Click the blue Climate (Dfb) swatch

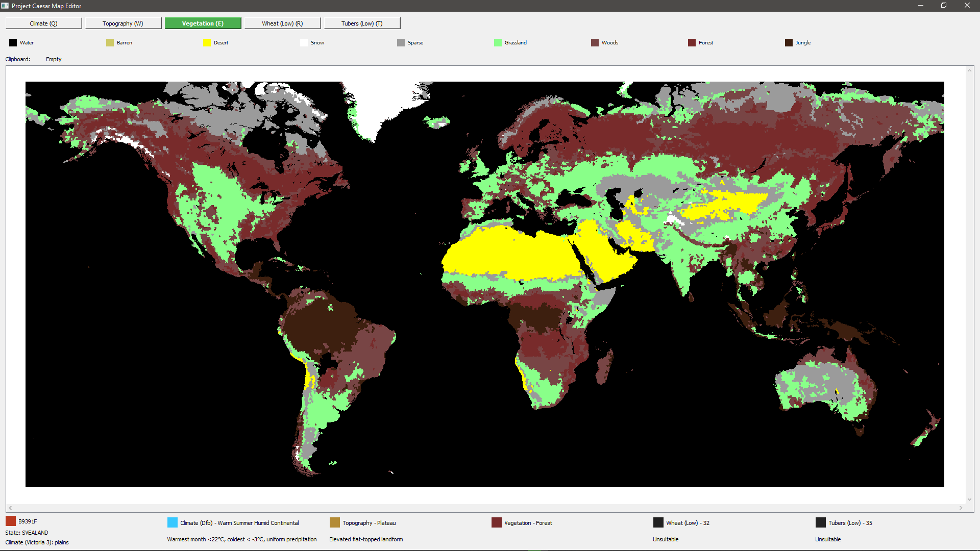tap(173, 522)
